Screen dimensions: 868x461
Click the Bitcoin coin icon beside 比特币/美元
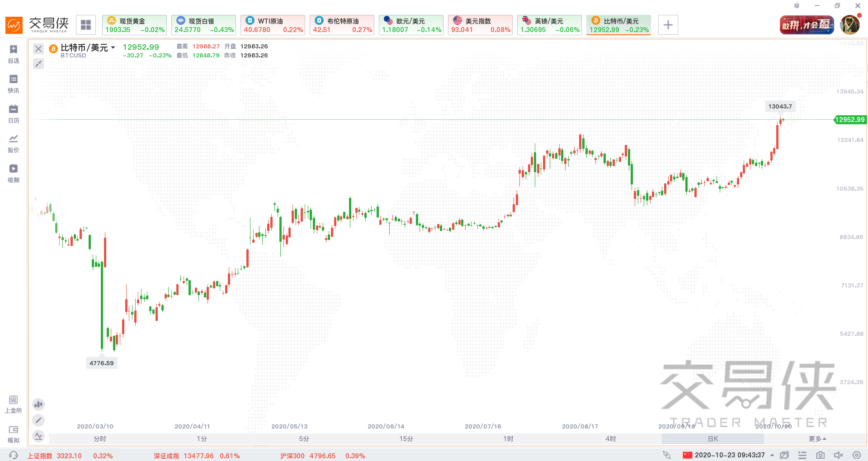(x=53, y=49)
